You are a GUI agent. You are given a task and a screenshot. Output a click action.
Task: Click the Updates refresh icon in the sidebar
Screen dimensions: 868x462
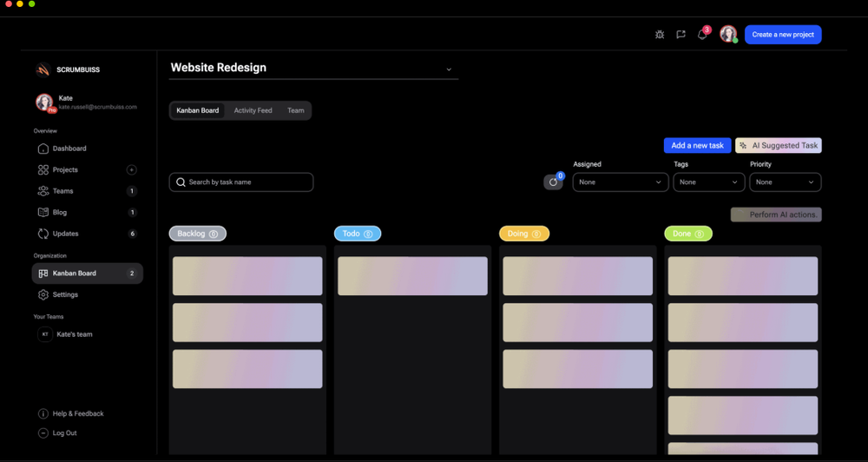[43, 234]
